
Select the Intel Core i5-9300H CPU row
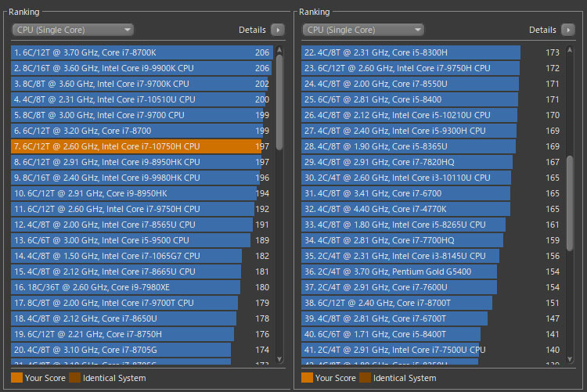pos(432,131)
